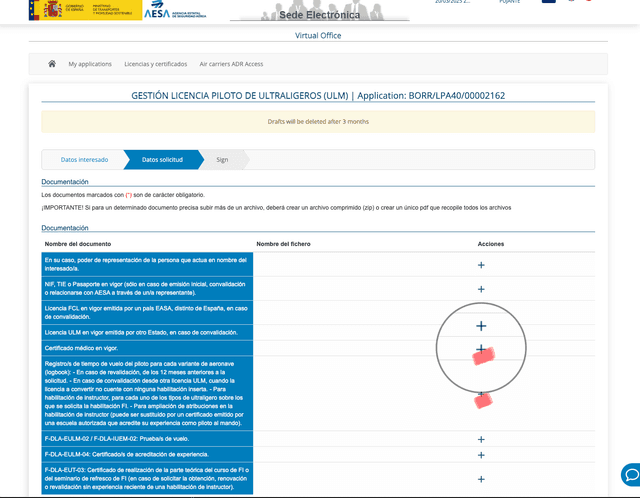Add file for F-DLA-EUT-03 certificado parte teórica
The image size is (640, 498).
pos(481,479)
